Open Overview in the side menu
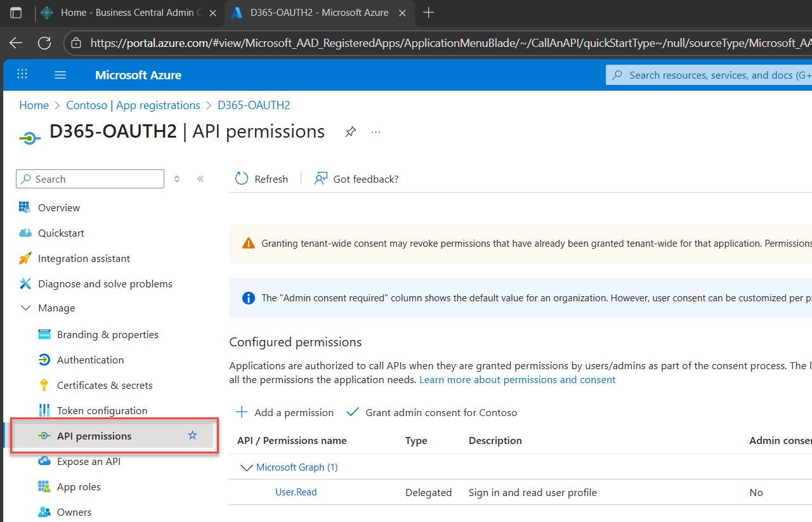This screenshot has width=812, height=522. point(59,207)
